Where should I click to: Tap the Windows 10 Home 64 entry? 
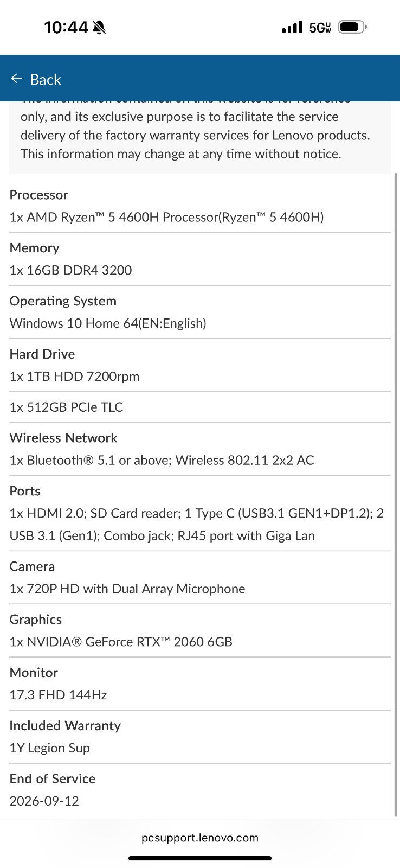pyautogui.click(x=200, y=312)
